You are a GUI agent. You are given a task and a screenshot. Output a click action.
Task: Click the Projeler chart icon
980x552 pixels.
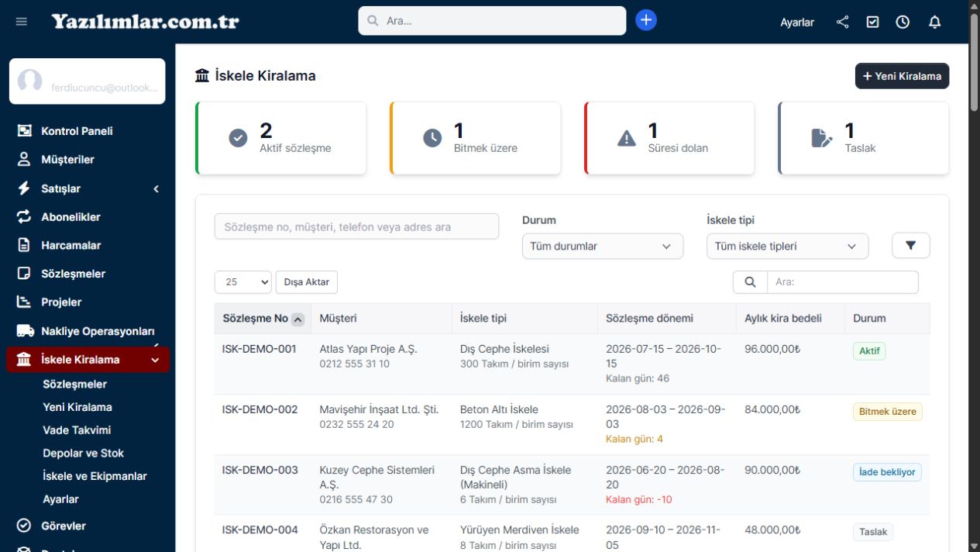pos(24,302)
